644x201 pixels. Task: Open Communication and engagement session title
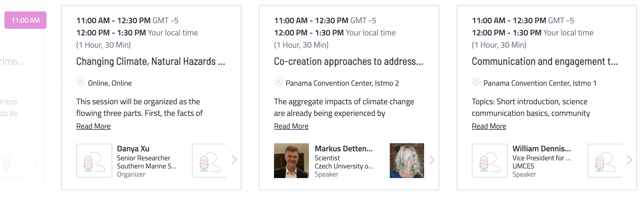coord(545,62)
